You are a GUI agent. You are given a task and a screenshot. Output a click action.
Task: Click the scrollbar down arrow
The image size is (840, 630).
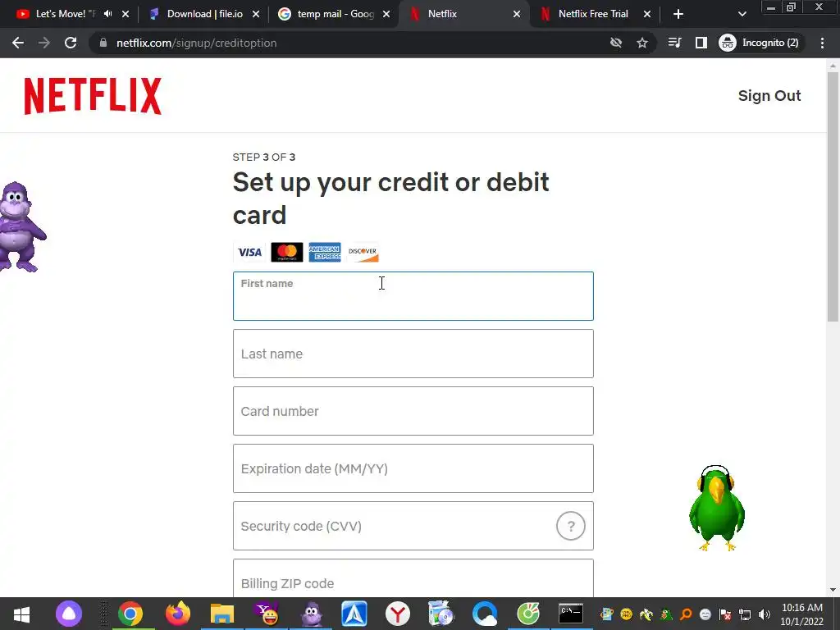click(833, 590)
